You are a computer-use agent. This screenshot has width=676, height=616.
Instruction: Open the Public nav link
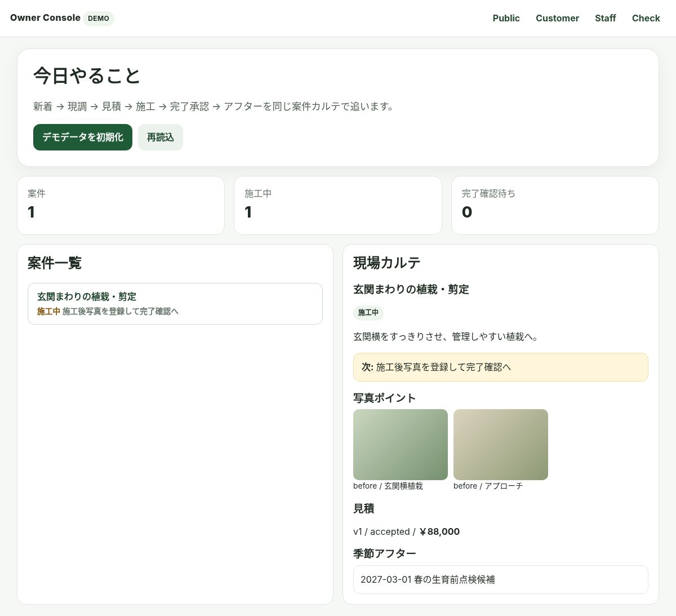(506, 18)
